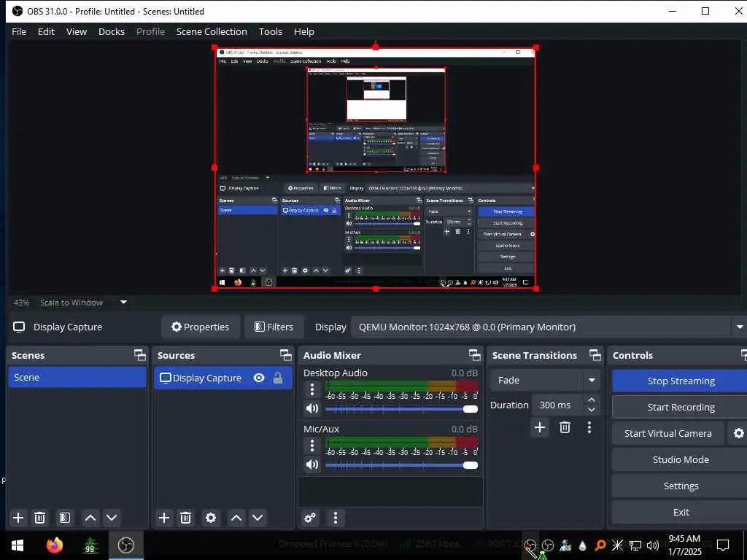Toggle lock on Display Capture source
Screen dimensions: 747x560
pos(278,378)
